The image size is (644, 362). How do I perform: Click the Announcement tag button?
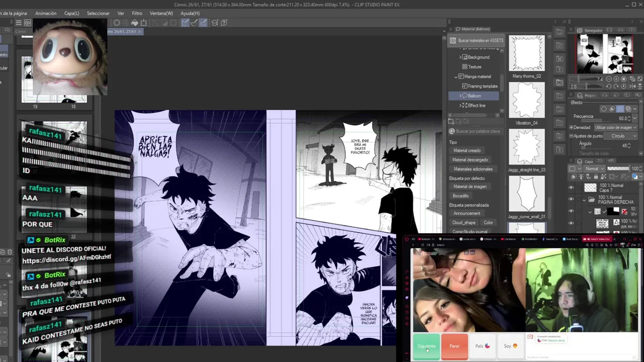(466, 213)
